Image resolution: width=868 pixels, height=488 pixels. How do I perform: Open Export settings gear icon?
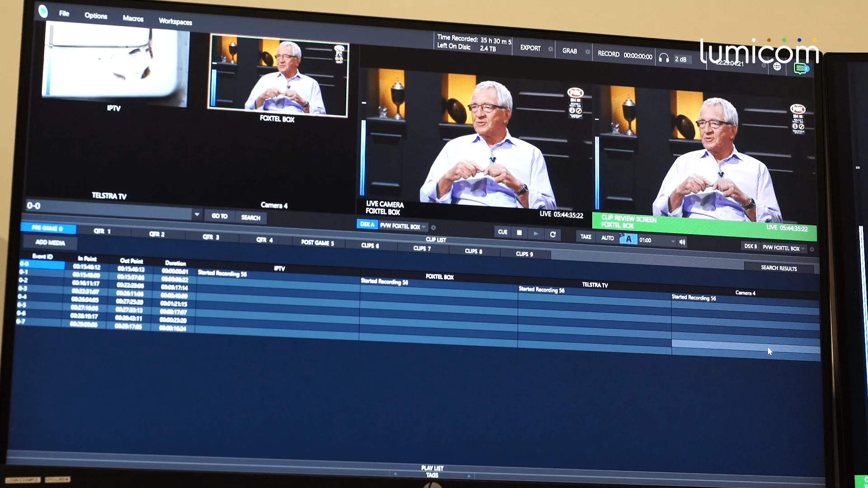(x=550, y=49)
